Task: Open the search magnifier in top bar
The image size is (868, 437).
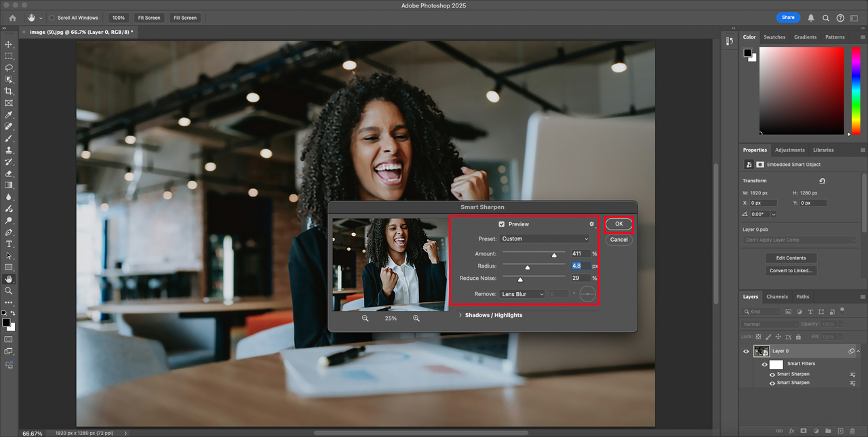Action: coord(826,18)
